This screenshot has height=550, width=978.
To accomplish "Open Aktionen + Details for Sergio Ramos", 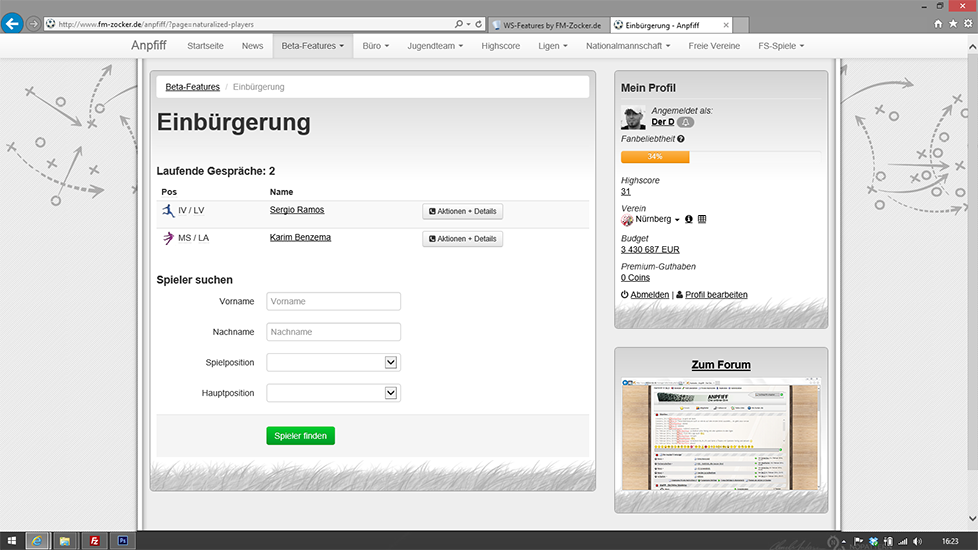I will (x=462, y=211).
